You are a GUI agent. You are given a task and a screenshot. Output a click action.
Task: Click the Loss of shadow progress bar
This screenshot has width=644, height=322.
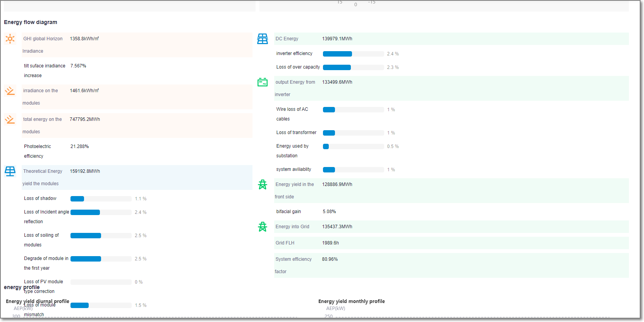tap(101, 199)
